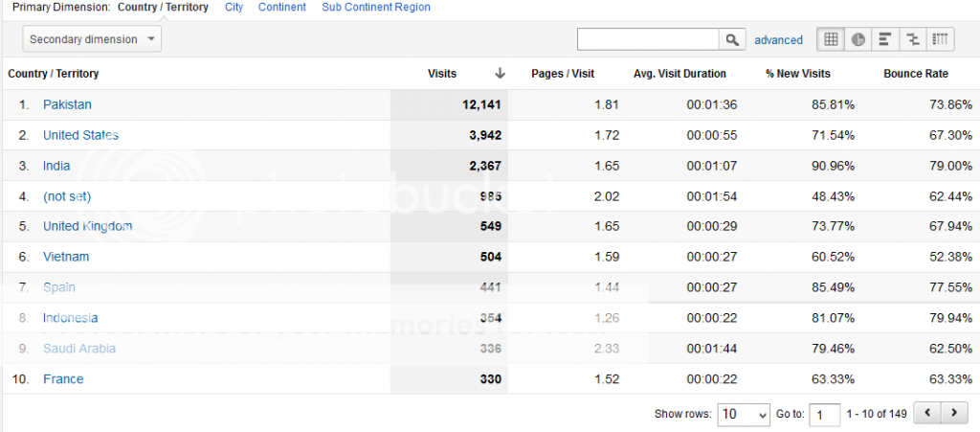
Task: Click the 1 - 10 of 149 text
Action: point(877,414)
